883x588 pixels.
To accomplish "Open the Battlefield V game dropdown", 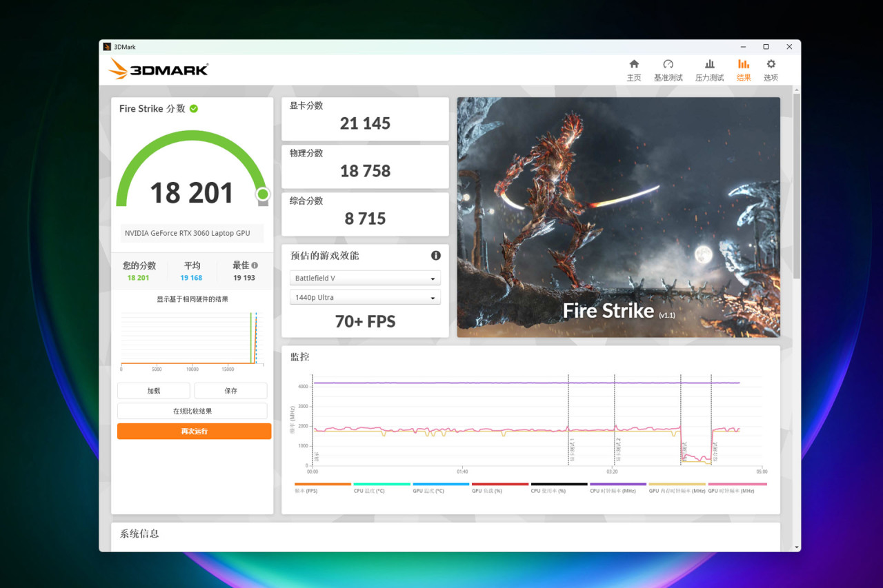I will pyautogui.click(x=365, y=278).
